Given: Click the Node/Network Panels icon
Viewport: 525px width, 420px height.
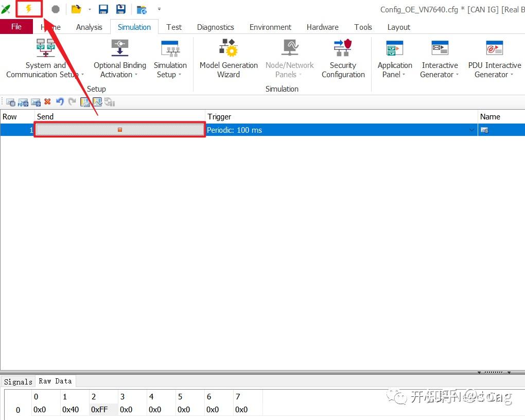Looking at the screenshot, I should coord(290,48).
